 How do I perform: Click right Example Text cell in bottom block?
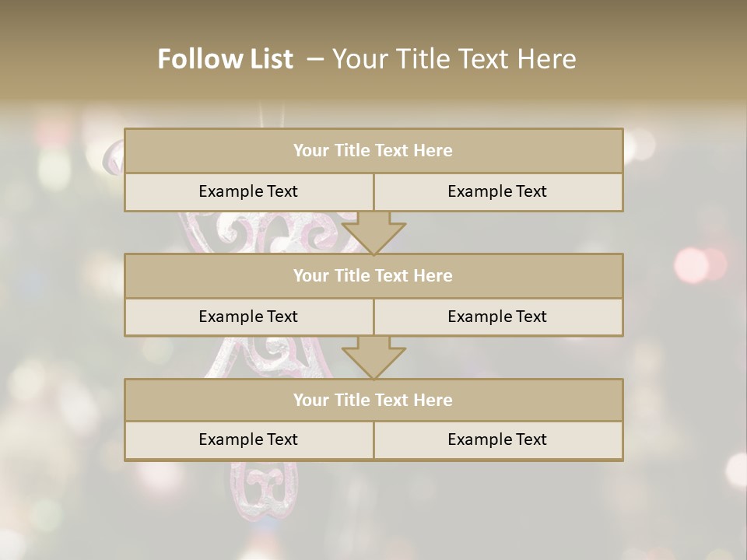click(498, 439)
